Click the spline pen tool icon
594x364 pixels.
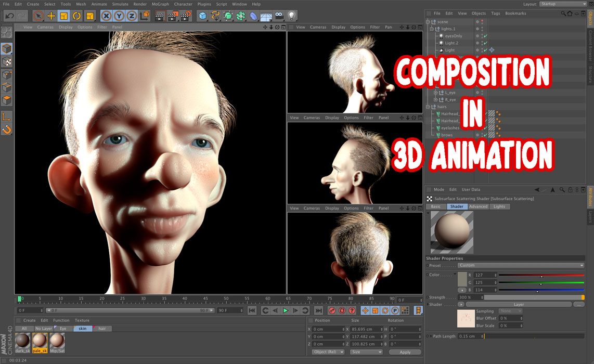215,16
